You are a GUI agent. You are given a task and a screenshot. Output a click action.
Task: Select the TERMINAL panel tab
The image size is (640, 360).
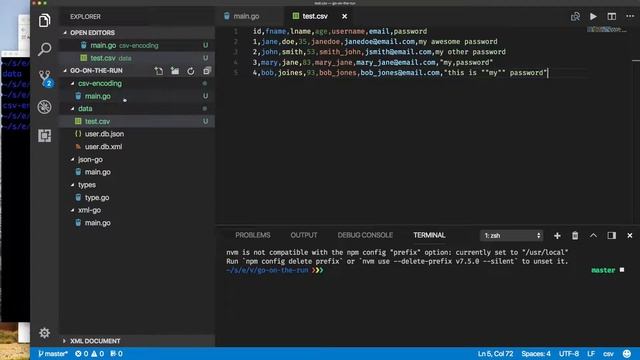tap(429, 235)
